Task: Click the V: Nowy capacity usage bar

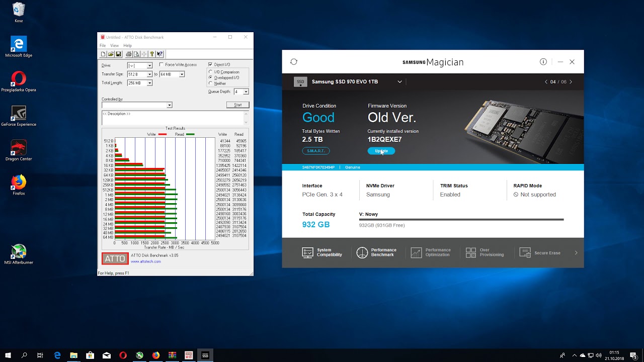Action: [x=461, y=219]
